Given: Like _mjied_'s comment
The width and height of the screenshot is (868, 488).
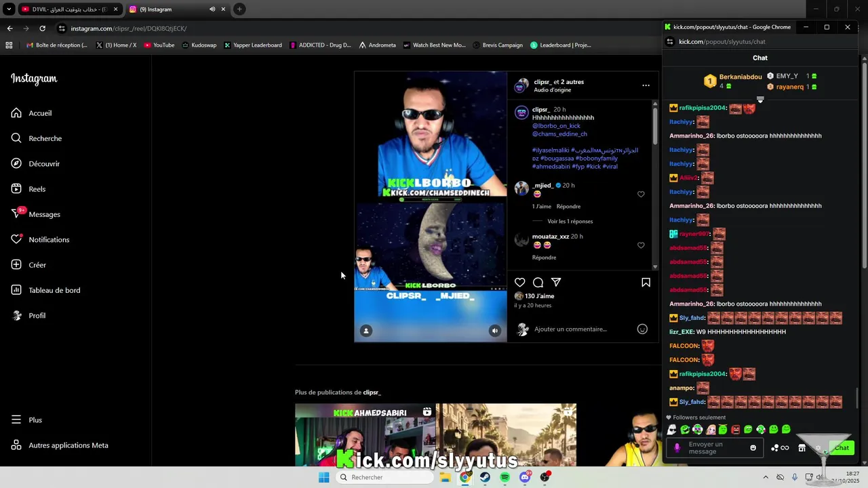Looking at the screenshot, I should 641,195.
